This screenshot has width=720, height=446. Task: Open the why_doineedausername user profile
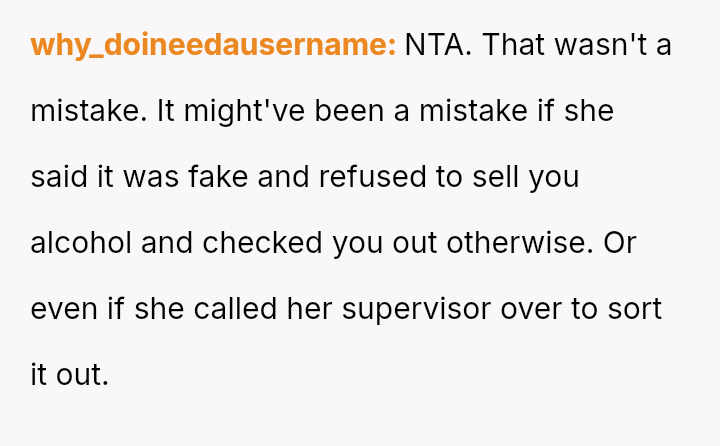[213, 46]
